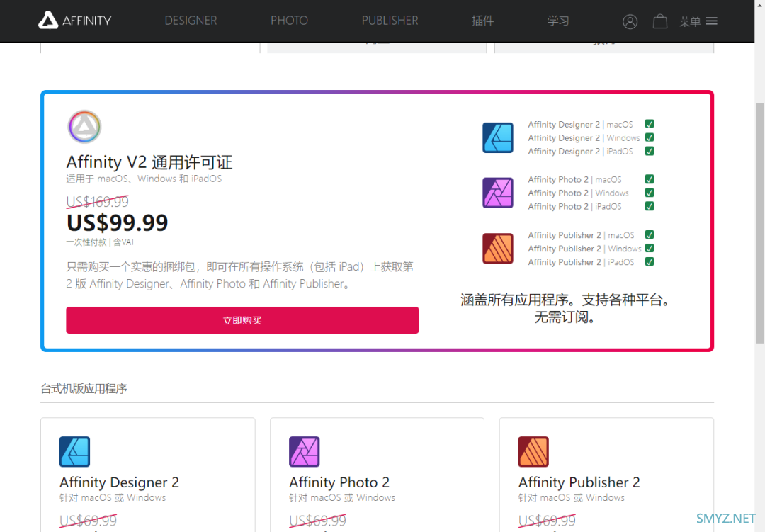Click the Affinity Designer 2 card icon
This screenshot has height=532, width=765.
point(74,451)
